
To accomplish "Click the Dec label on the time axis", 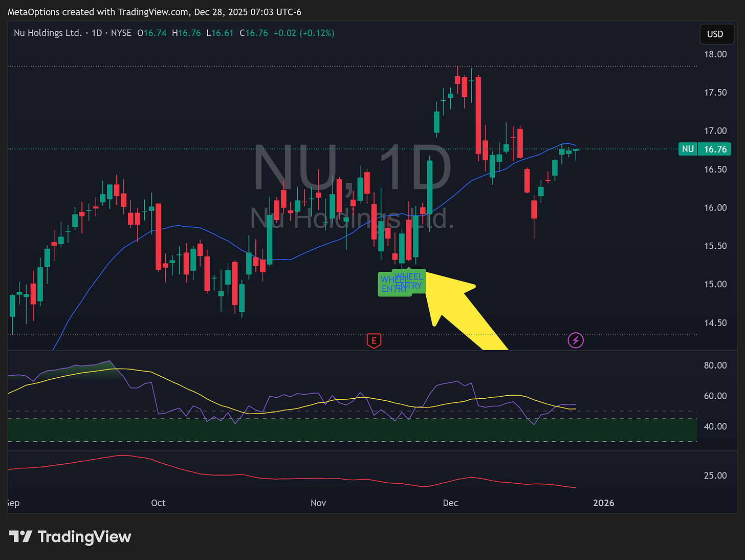I will tap(450, 503).
